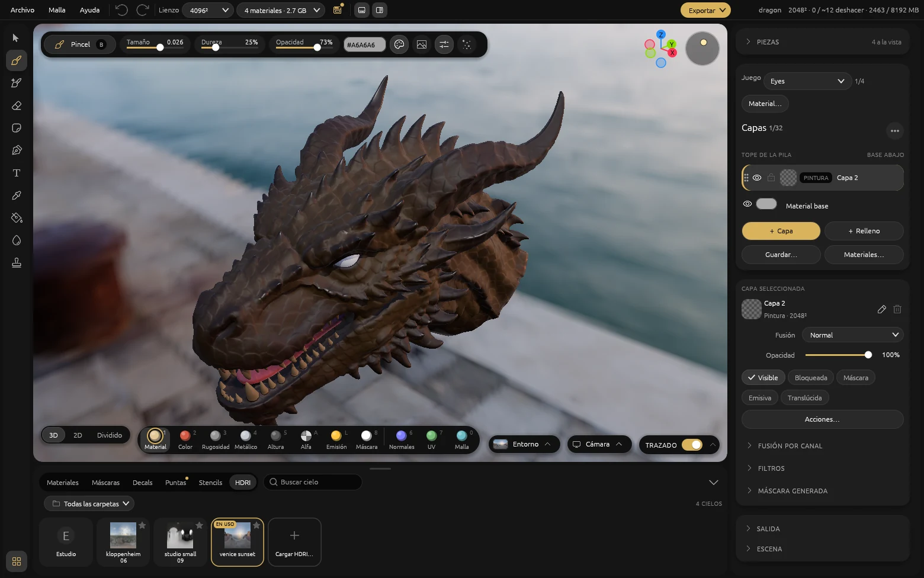This screenshot has height=578, width=924.
Task: Open the Lienzo 4096² resolution dropdown
Action: [208, 10]
